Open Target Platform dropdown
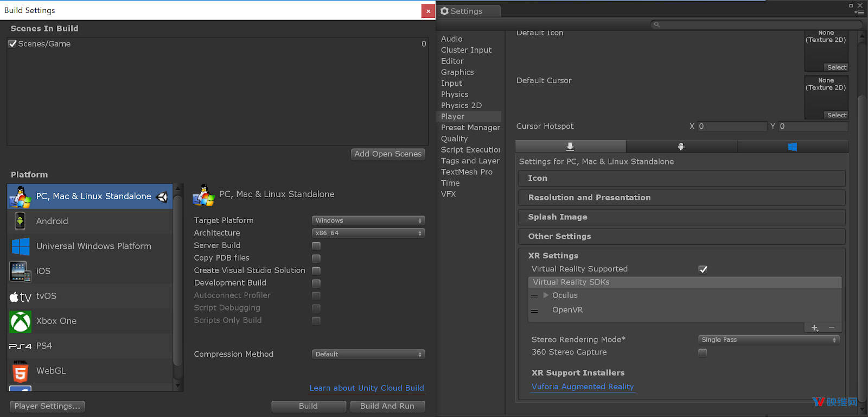The height and width of the screenshot is (417, 868). [x=368, y=220]
